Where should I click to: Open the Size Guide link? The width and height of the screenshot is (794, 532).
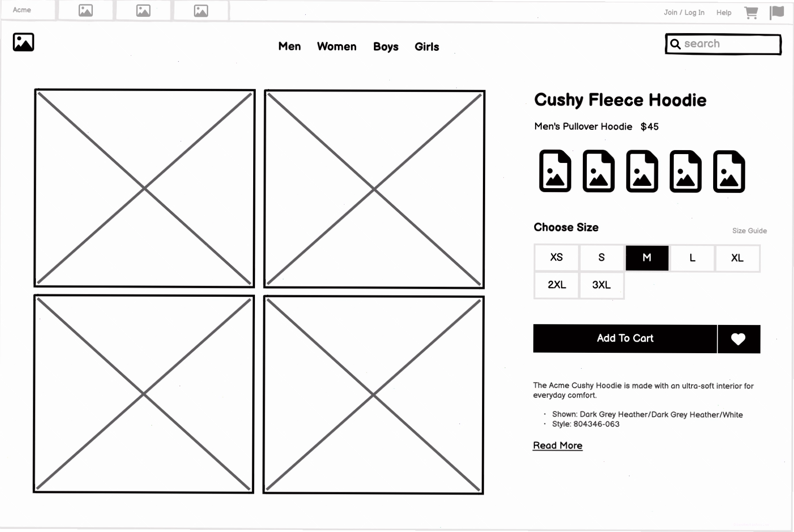pyautogui.click(x=749, y=231)
